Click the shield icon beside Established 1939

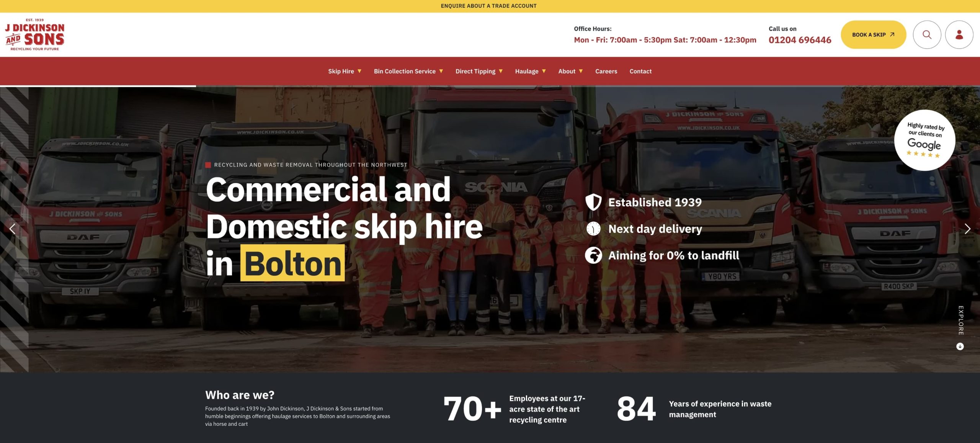click(x=593, y=202)
